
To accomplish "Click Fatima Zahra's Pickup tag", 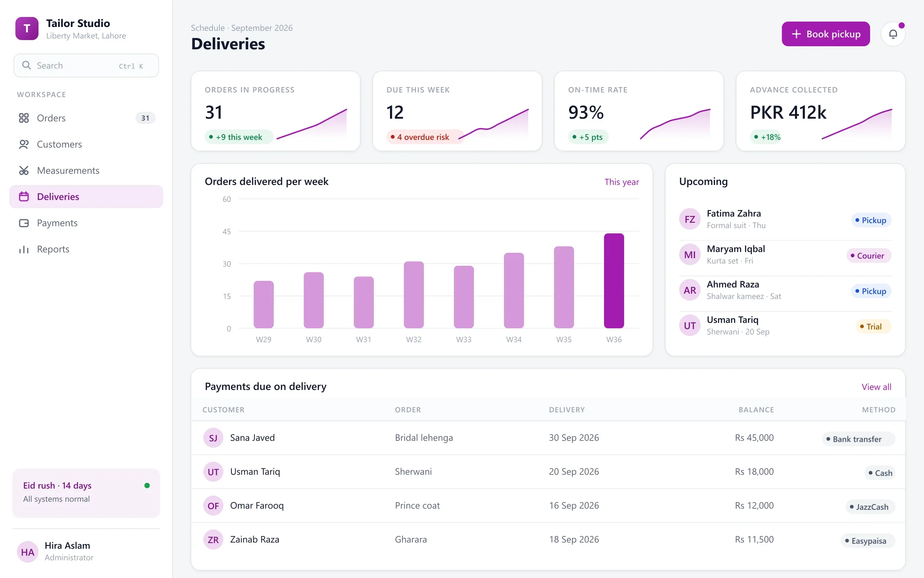I will 871,220.
